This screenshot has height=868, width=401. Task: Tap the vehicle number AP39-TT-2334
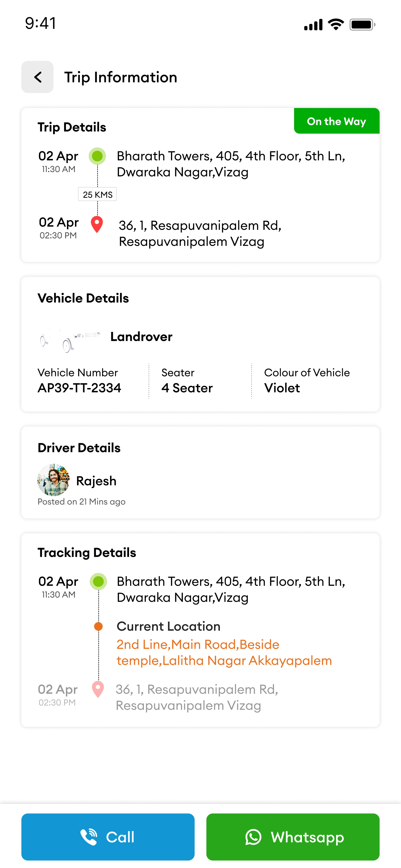tap(79, 388)
